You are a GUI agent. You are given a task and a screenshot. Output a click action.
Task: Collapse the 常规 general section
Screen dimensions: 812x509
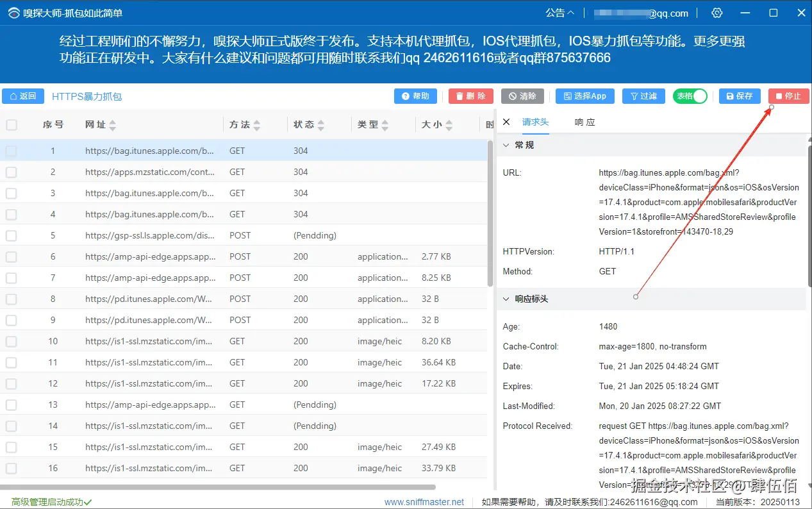[x=506, y=146]
